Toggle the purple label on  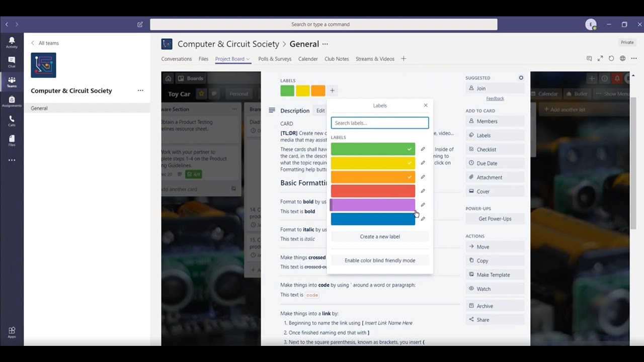coord(372,205)
